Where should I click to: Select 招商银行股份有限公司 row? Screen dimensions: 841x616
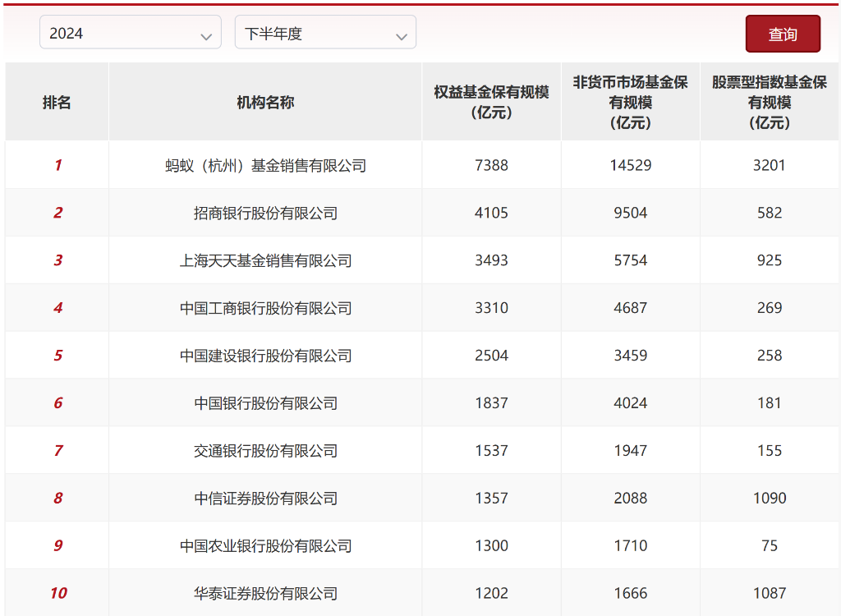(264, 213)
